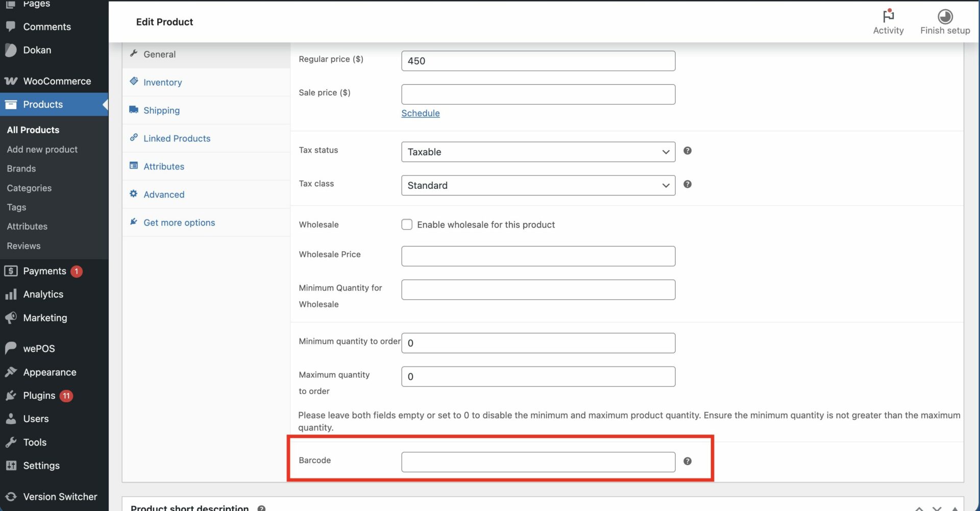Viewport: 980px width, 511px height.
Task: Open the Activity flag icon
Action: [888, 16]
